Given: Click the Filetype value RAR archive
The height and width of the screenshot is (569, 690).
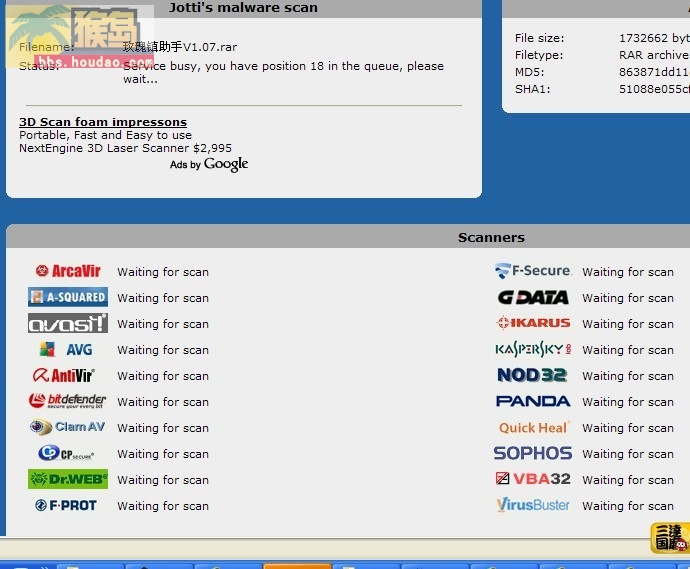Looking at the screenshot, I should [654, 55].
